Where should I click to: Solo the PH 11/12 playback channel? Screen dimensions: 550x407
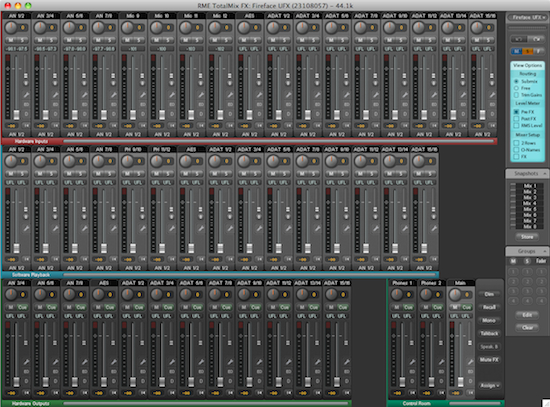(x=167, y=174)
